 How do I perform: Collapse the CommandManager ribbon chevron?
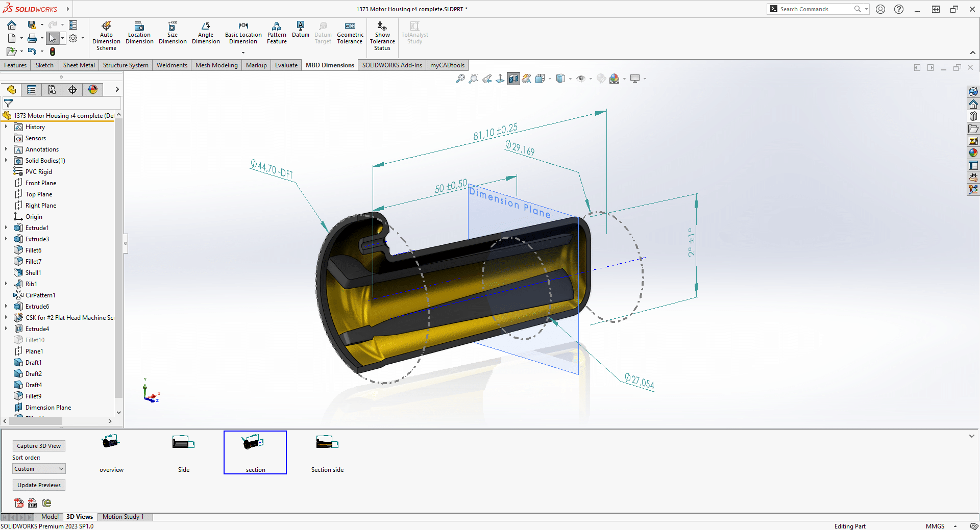[x=972, y=53]
